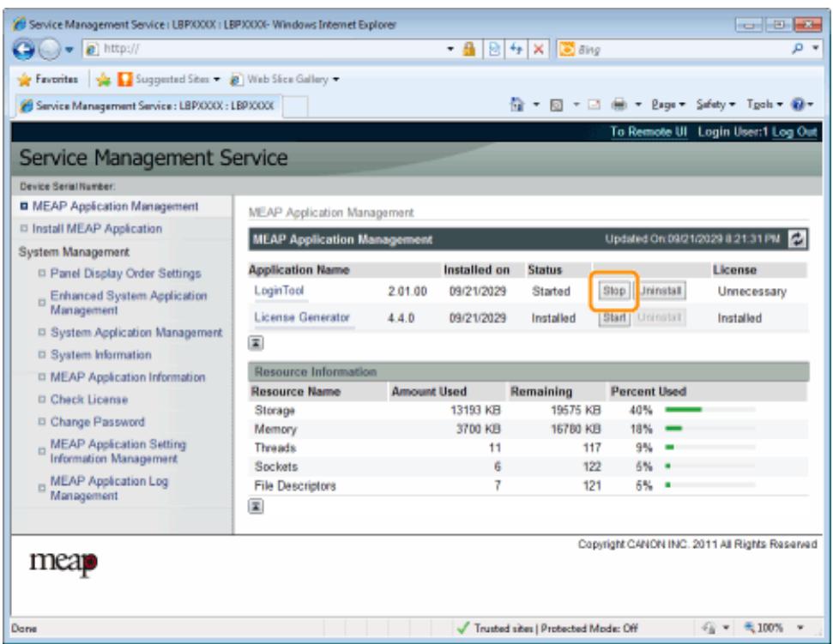833x644 pixels.
Task: Open the Tools menu
Action: [x=764, y=105]
